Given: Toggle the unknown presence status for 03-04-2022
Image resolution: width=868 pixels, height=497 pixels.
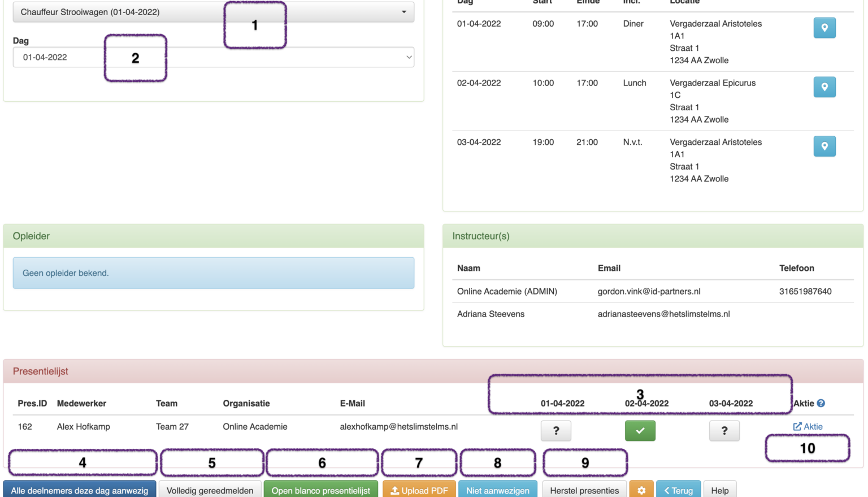Looking at the screenshot, I should coord(724,430).
